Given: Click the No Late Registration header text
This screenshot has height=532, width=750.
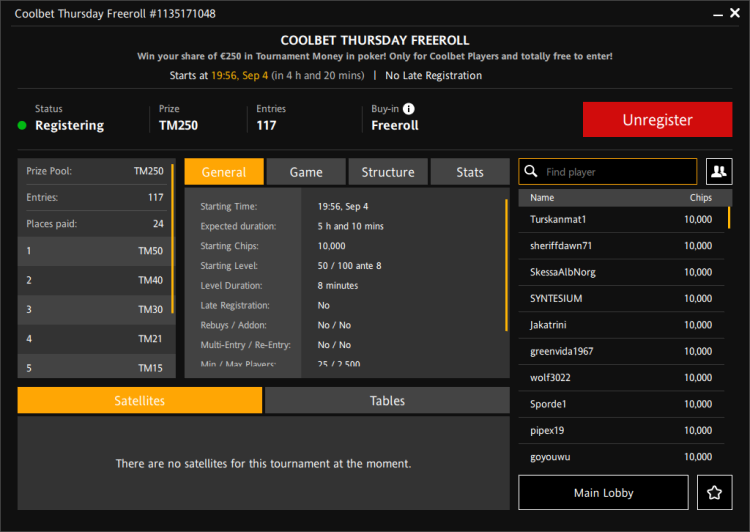Looking at the screenshot, I should click(433, 76).
